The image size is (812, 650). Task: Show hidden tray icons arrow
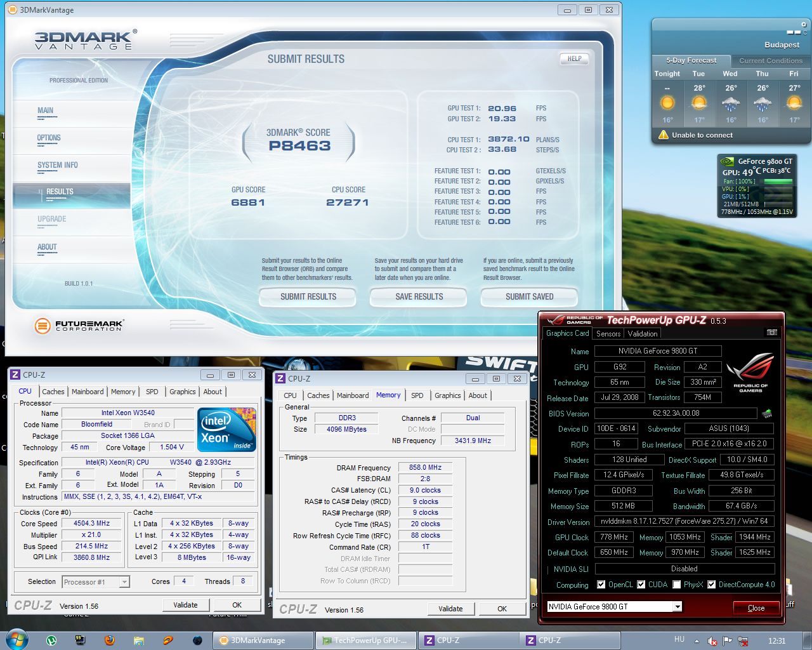697,641
